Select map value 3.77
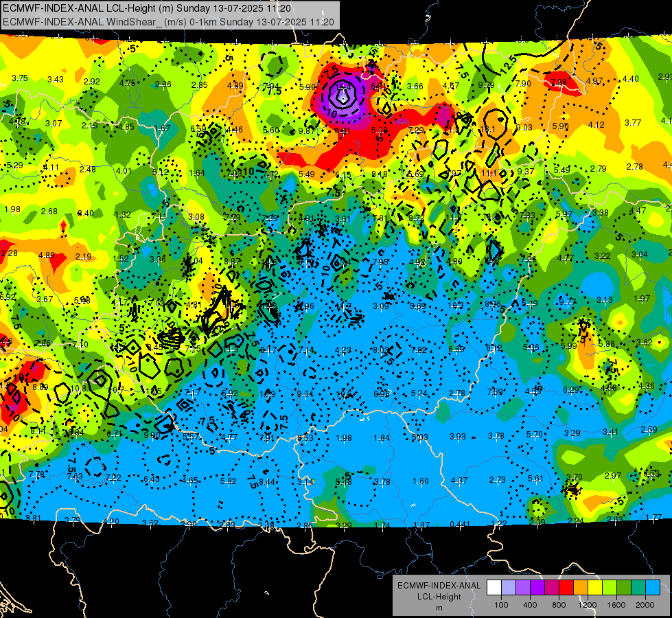Image resolution: width=672 pixels, height=618 pixels. pos(633,123)
